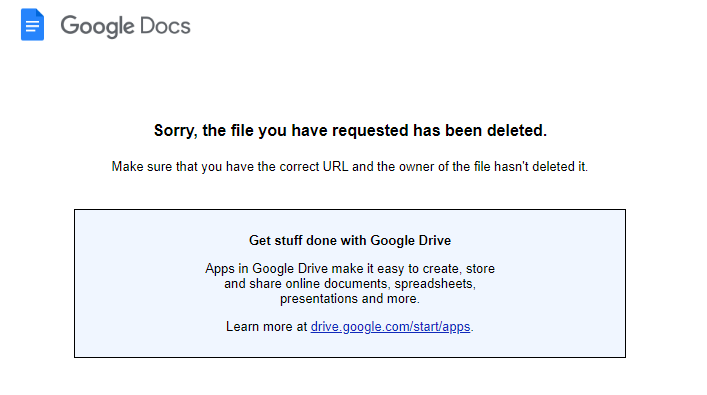Click the "Google" wordmark in the header

point(97,26)
